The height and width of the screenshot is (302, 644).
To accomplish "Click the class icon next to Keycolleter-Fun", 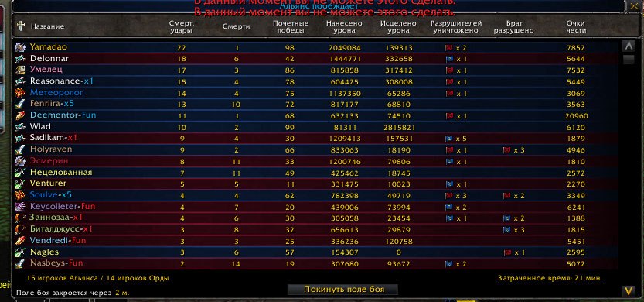I will click(x=20, y=207).
